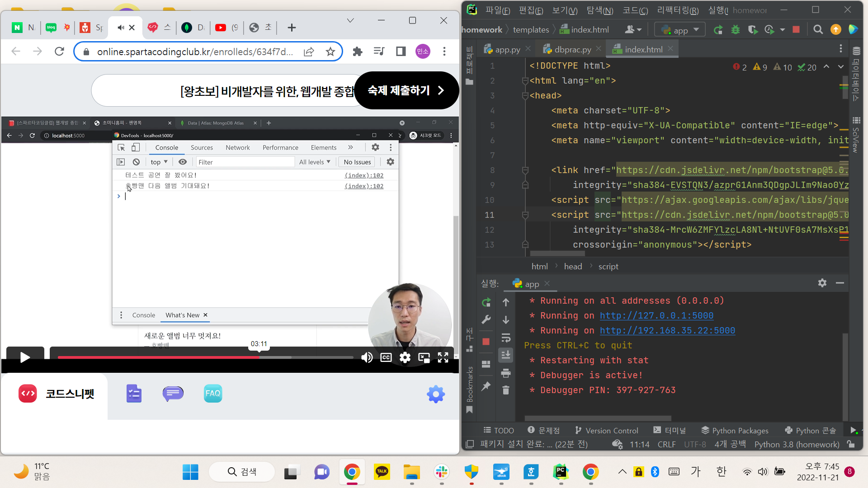Open All levels dropdown in DevTools console
868x488 pixels.
(x=315, y=162)
